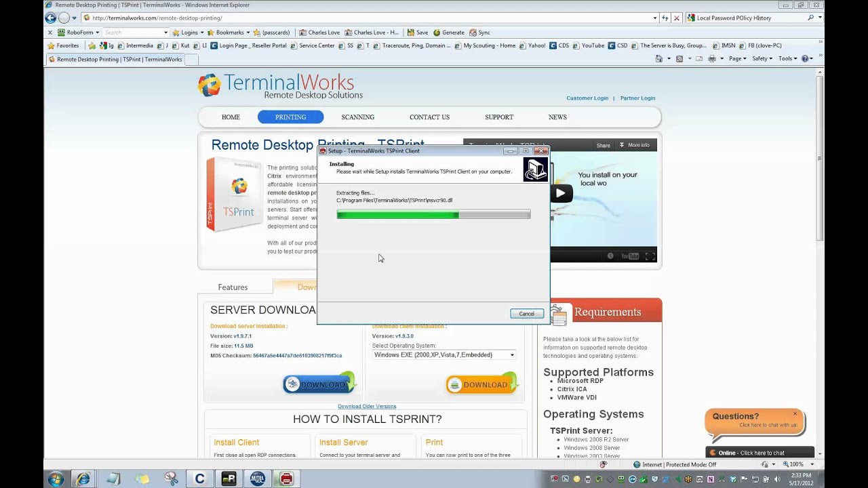Click the browser address bar

click(370, 18)
